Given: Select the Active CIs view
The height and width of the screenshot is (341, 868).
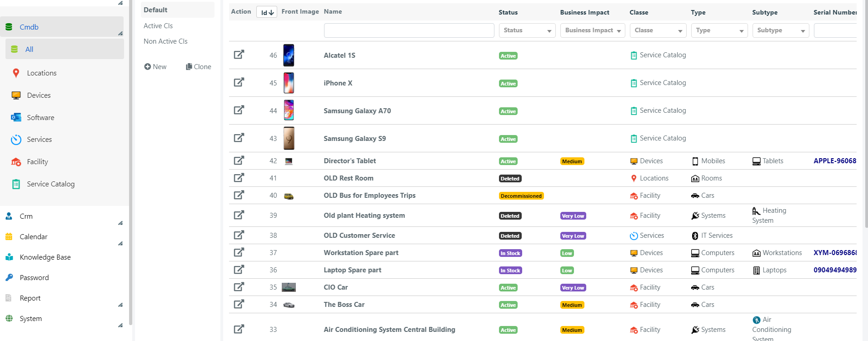Looking at the screenshot, I should point(158,26).
